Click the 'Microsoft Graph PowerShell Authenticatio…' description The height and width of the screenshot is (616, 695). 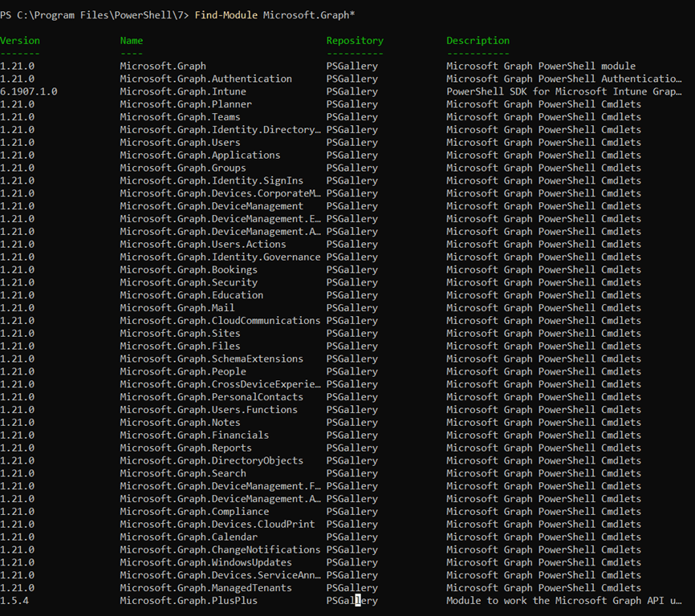[x=564, y=79]
